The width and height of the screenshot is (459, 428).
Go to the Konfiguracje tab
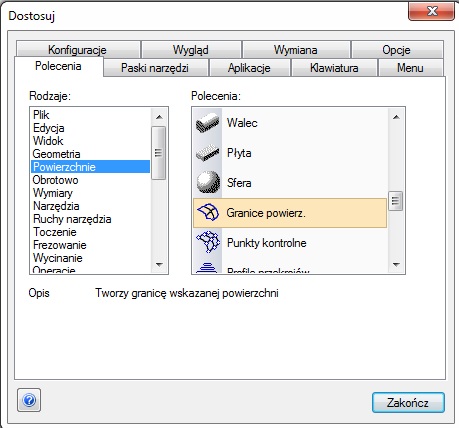point(77,49)
